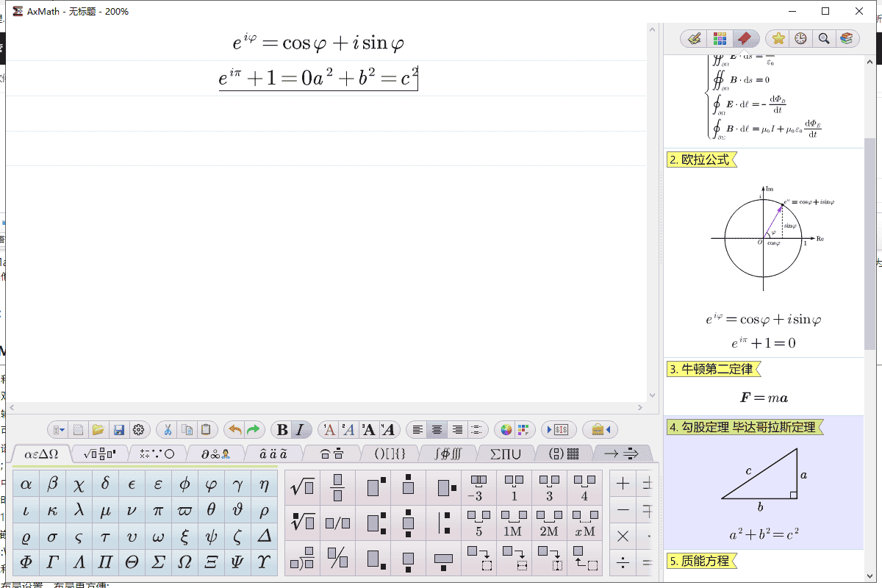Open the settings gear icon

tap(140, 430)
